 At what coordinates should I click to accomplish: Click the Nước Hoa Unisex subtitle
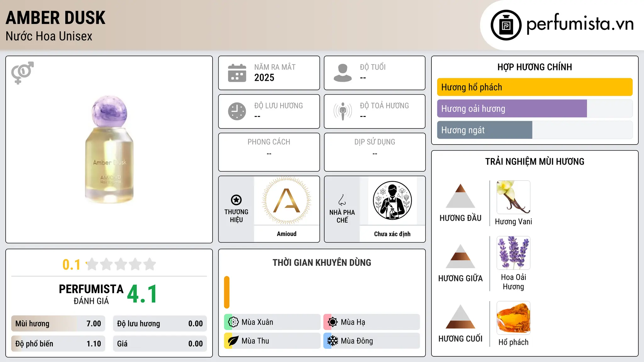pos(49,36)
